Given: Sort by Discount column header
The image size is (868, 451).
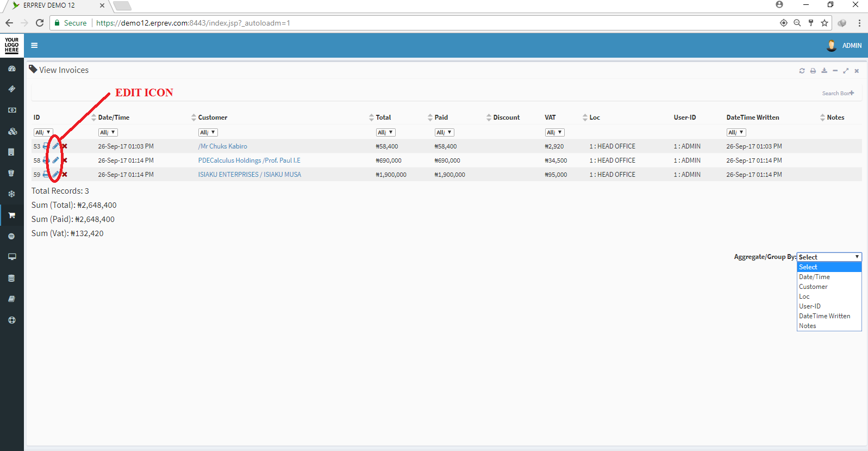Looking at the screenshot, I should 506,118.
